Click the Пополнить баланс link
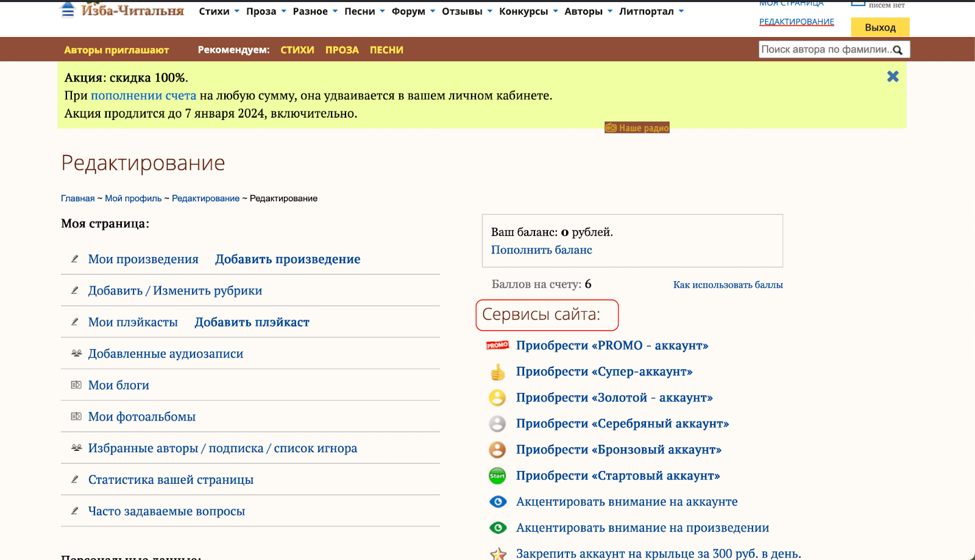Image resolution: width=975 pixels, height=560 pixels. pyautogui.click(x=541, y=250)
